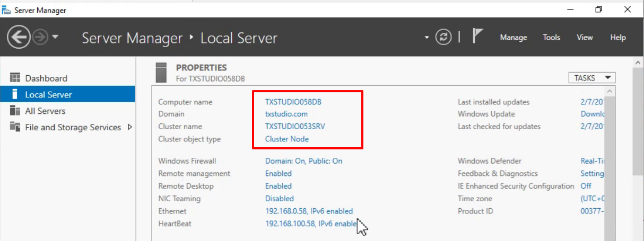Select All Servers in the sidebar
Viewport: 644px width, 241px height.
click(x=67, y=111)
